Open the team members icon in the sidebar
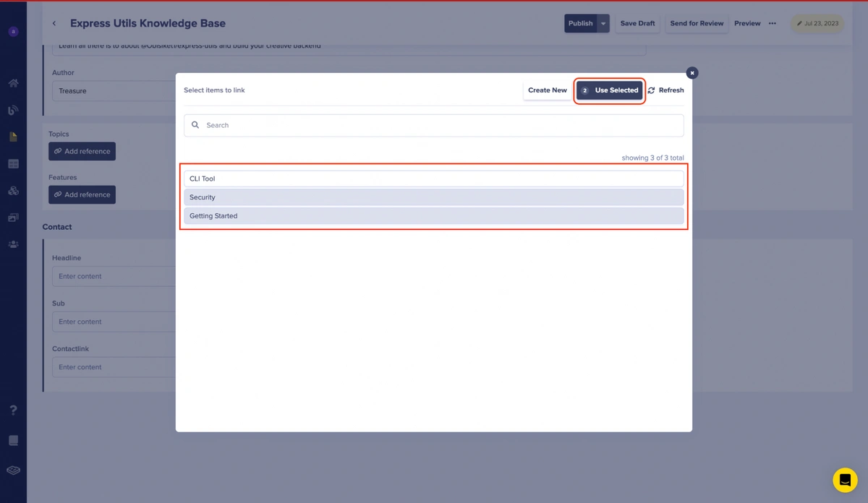Image resolution: width=868 pixels, height=503 pixels. 13,244
